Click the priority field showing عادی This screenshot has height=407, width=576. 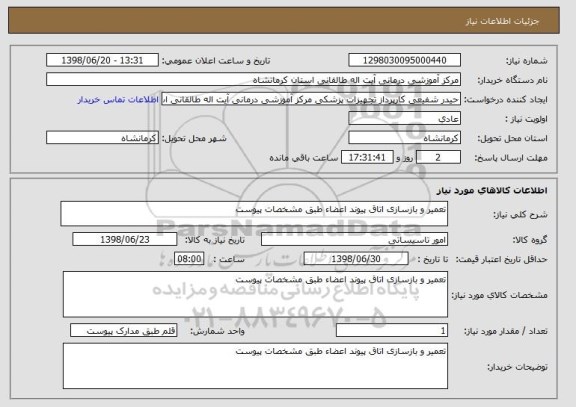pyautogui.click(x=404, y=119)
